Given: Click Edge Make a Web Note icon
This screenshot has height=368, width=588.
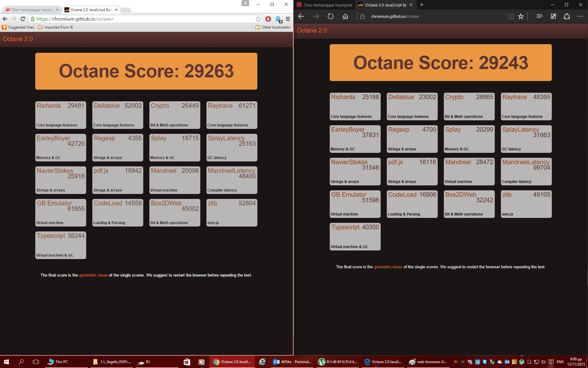Looking at the screenshot, I should (553, 16).
